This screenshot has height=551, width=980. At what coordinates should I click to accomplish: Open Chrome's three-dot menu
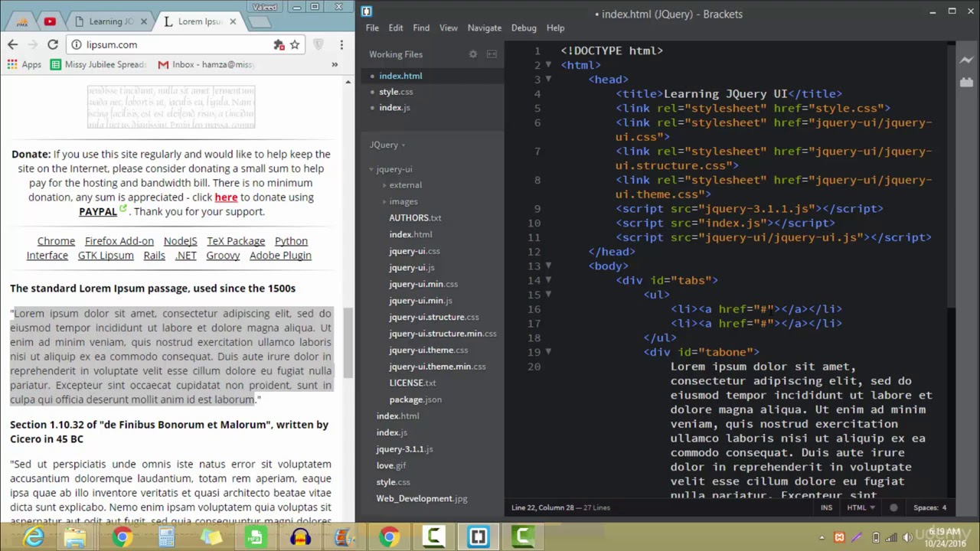(341, 44)
